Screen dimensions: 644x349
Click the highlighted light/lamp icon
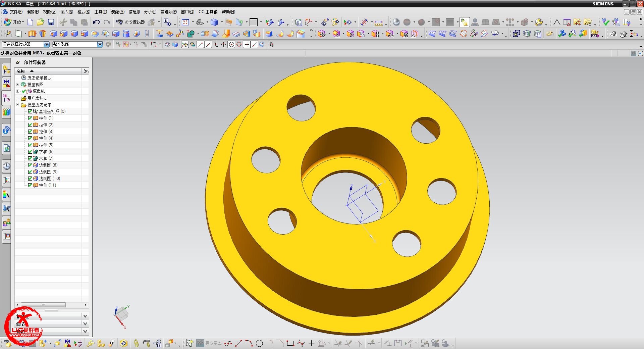pos(465,22)
